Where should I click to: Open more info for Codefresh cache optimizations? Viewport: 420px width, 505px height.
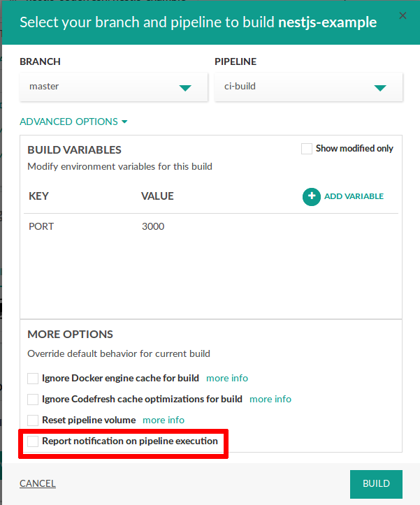coord(270,399)
